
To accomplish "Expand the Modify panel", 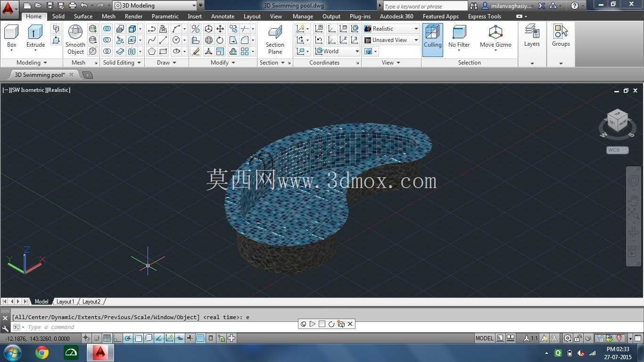I will pyautogui.click(x=223, y=63).
